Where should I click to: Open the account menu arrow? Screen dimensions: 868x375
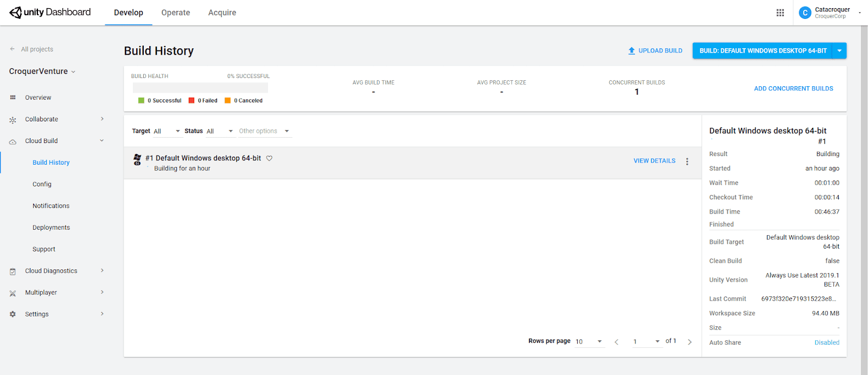(x=860, y=12)
